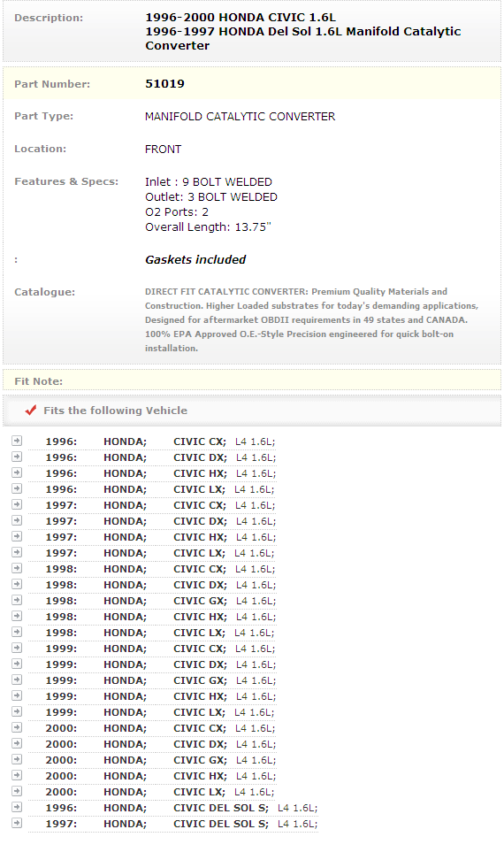Expand the 2000 CIVIC GX entry arrow

pos(17,759)
